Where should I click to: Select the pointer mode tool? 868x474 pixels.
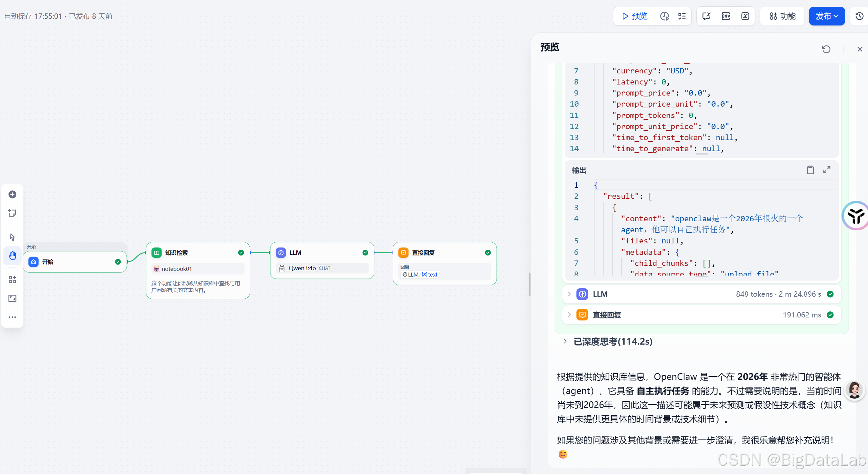point(12,237)
